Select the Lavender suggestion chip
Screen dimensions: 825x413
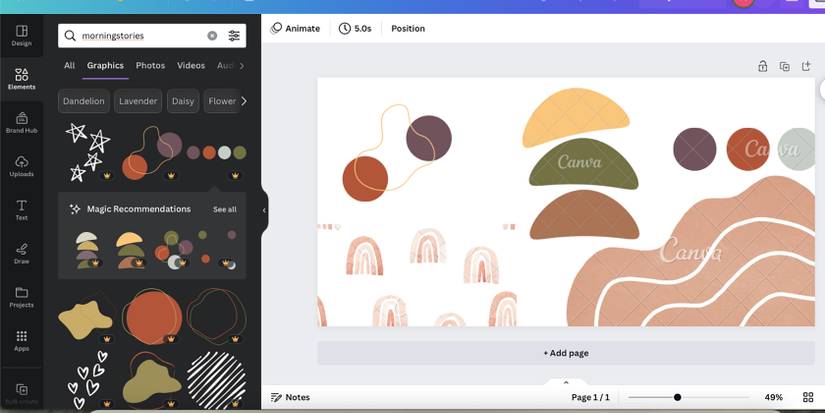138,101
